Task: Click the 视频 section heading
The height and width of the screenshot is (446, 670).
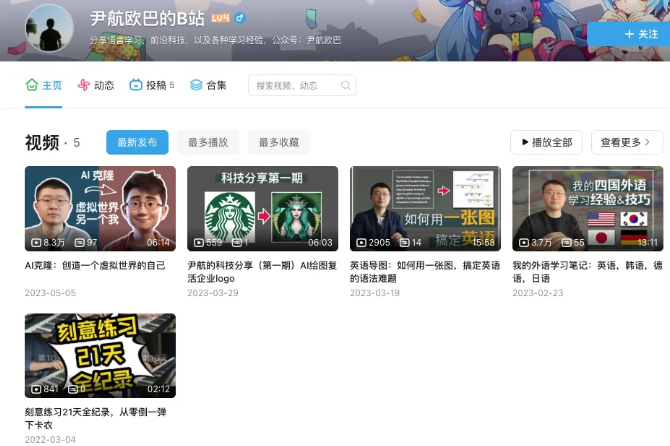Action: pos(42,143)
